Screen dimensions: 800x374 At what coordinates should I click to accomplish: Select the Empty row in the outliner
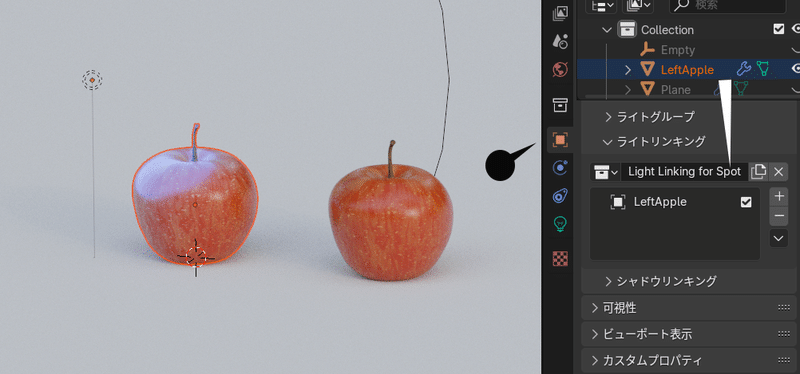[688, 49]
